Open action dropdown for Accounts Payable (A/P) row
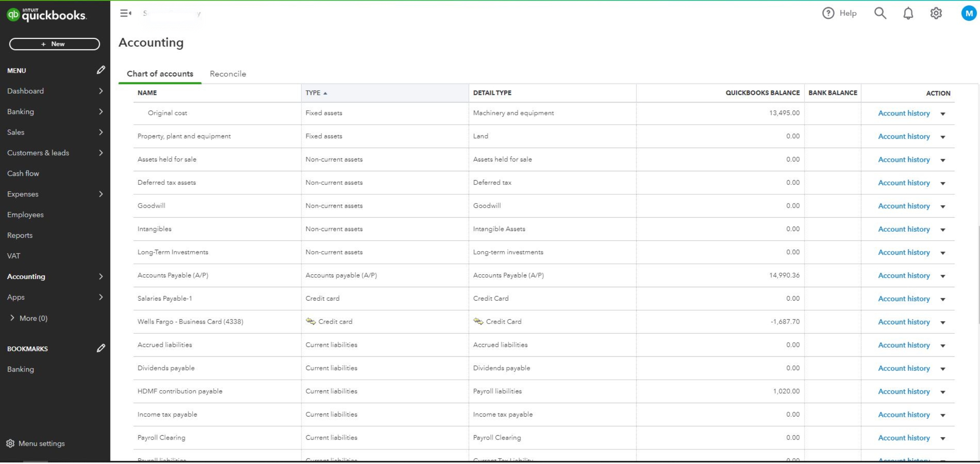 (x=943, y=276)
